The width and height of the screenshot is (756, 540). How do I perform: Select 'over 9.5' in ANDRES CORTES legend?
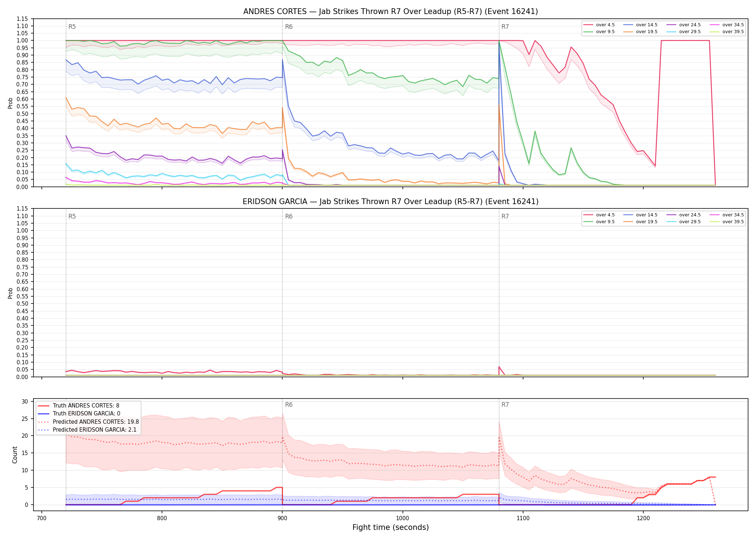[599, 32]
